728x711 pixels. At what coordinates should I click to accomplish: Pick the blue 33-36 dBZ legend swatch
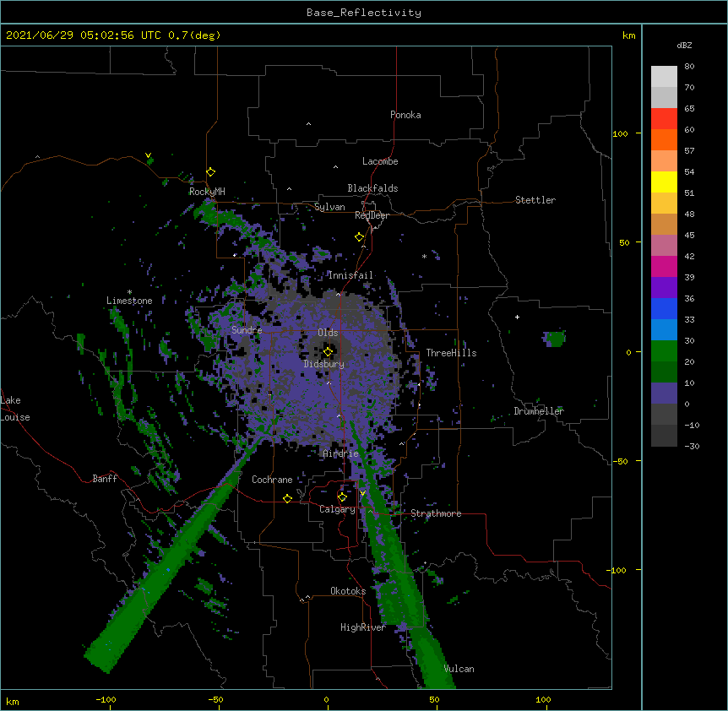pos(664,308)
